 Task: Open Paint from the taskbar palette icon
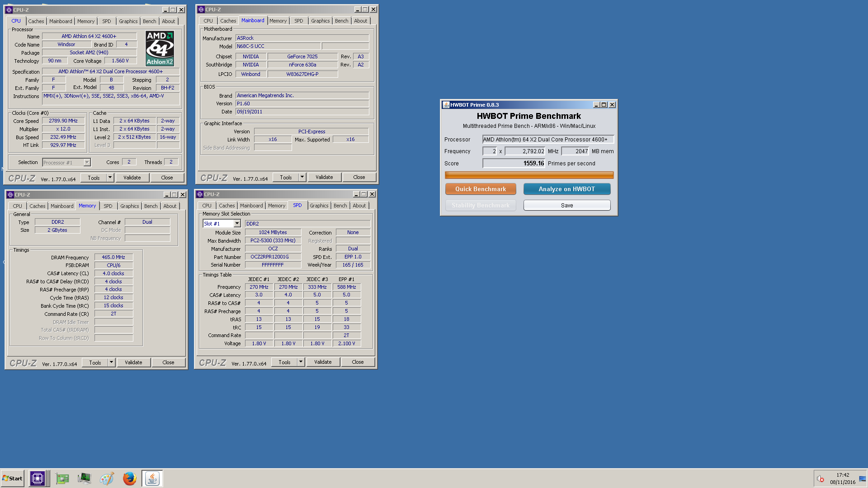click(x=107, y=478)
